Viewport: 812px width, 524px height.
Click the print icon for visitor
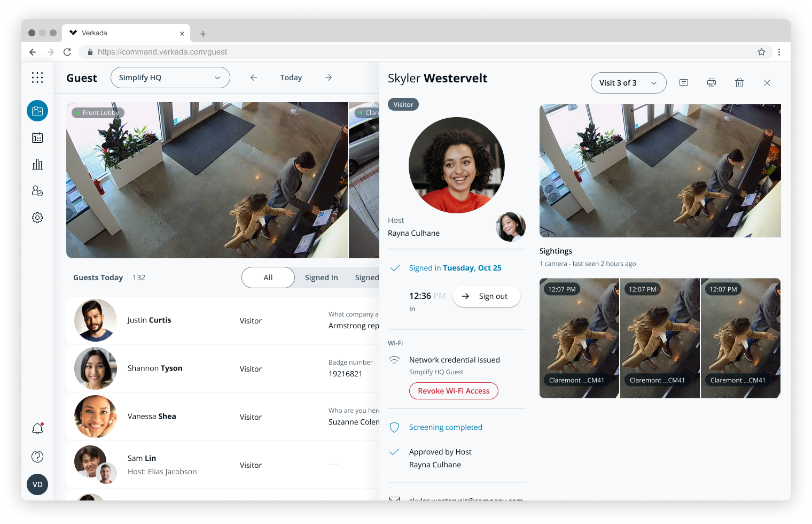point(711,83)
